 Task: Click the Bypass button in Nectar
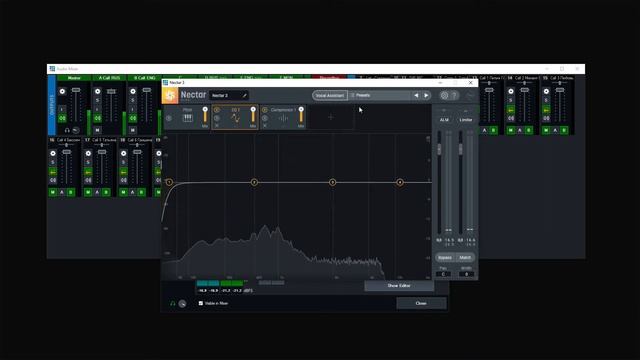[x=444, y=258]
